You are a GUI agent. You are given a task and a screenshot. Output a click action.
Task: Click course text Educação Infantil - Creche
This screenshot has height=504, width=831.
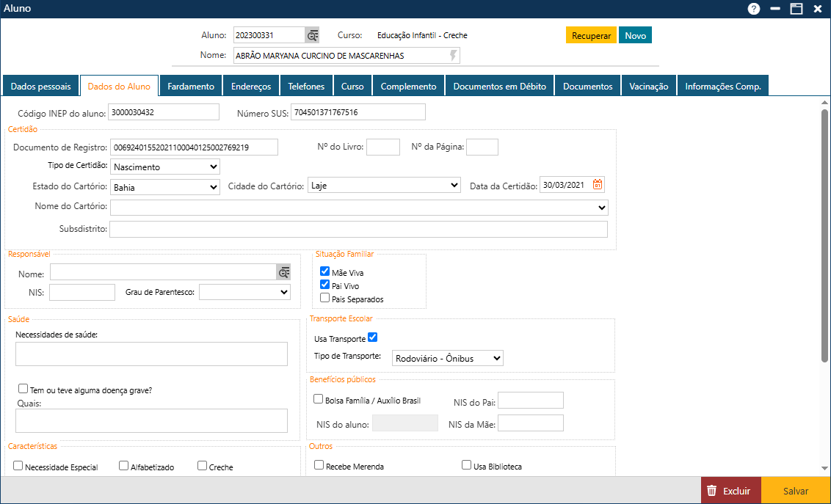[422, 35]
